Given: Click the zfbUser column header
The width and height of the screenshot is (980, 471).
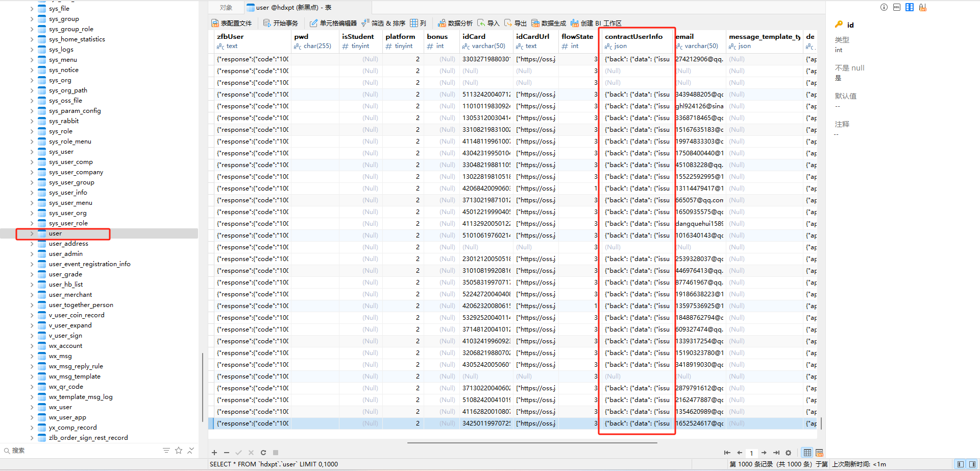Looking at the screenshot, I should pos(252,41).
